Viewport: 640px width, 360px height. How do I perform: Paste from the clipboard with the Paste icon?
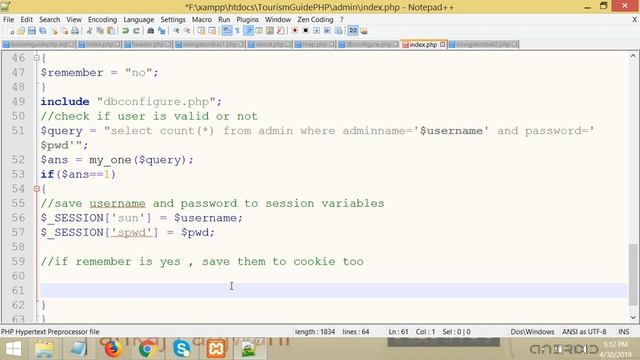(111, 31)
